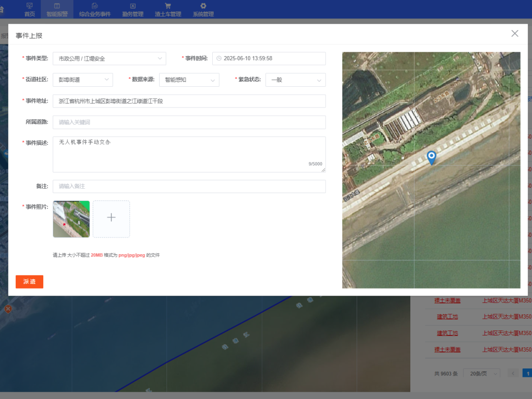Click the 所属道路 keyword input field
Viewport: 532px width, 399px height.
189,122
